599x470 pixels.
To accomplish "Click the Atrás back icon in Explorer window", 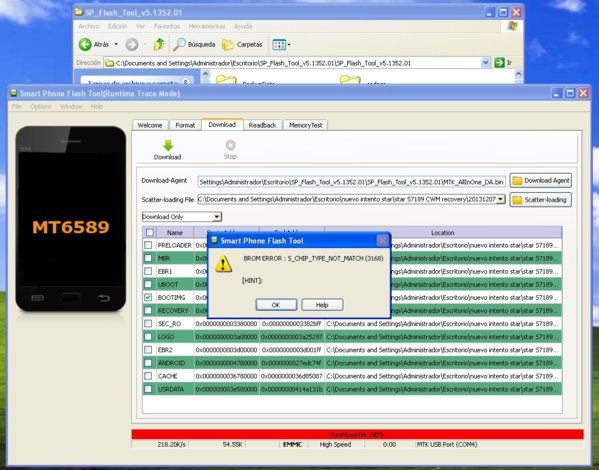I will (x=85, y=44).
